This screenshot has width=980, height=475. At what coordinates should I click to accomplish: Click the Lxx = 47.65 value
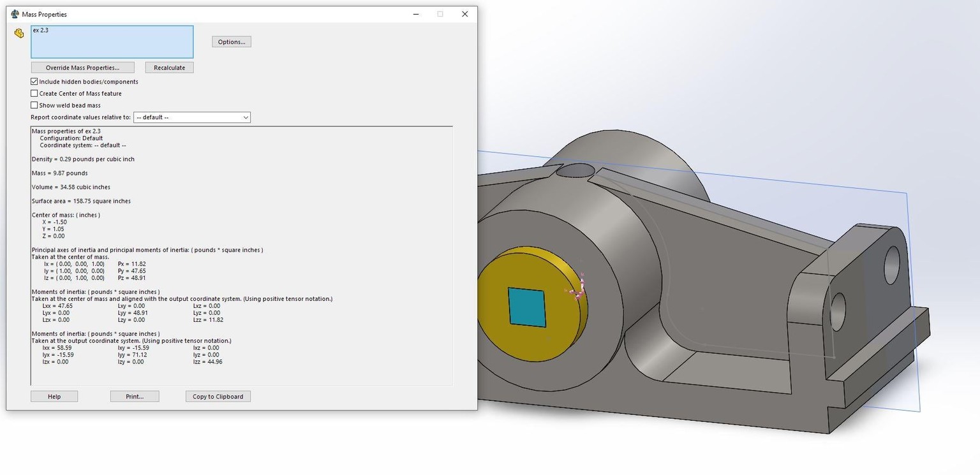57,306
